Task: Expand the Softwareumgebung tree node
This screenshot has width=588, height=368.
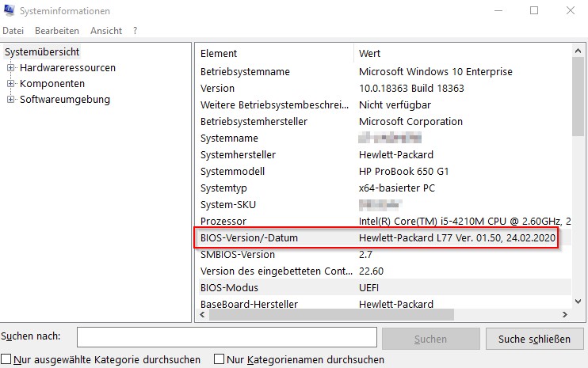Action: (x=11, y=100)
